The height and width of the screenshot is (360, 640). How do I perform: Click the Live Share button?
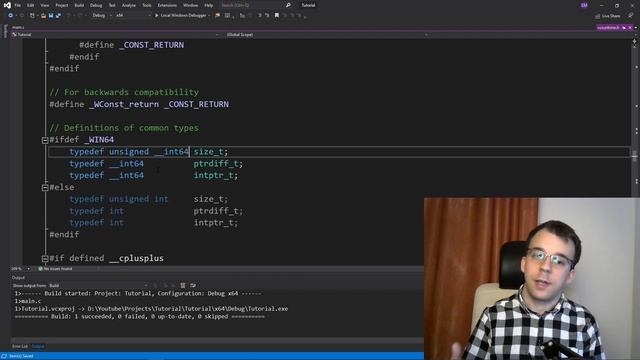tap(607, 16)
